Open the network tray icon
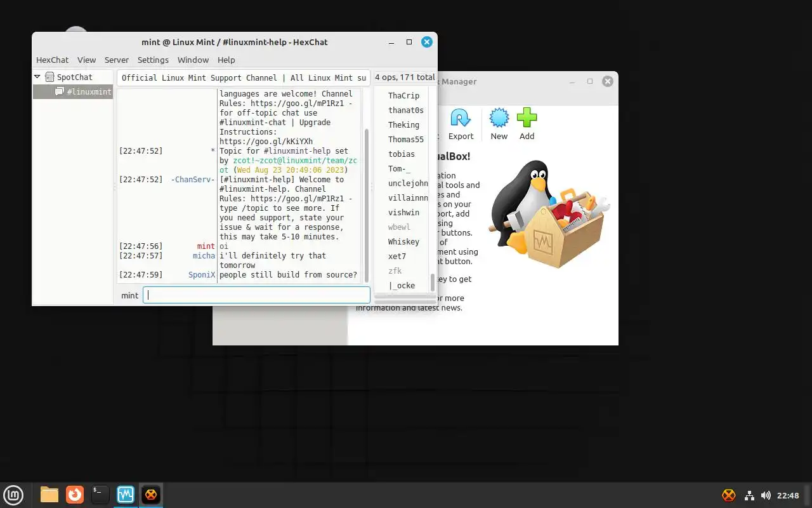 [749, 495]
